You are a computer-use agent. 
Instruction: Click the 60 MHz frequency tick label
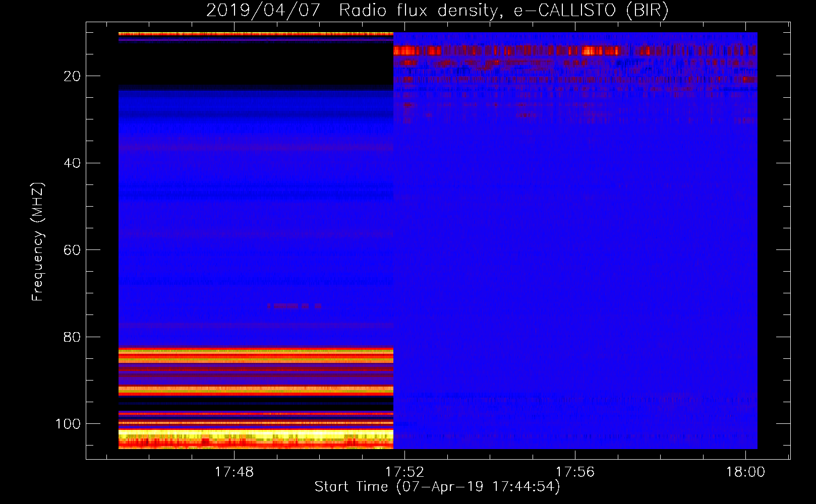[x=72, y=250]
